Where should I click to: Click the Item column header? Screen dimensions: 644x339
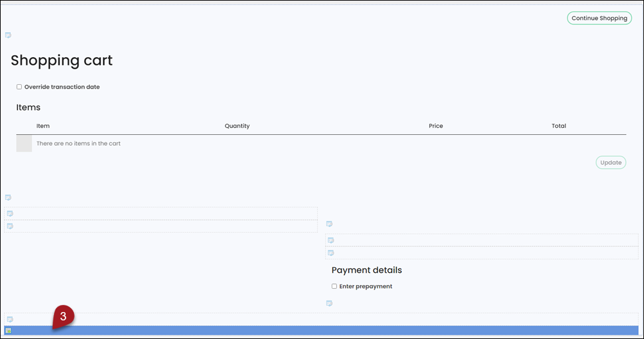[42, 126]
